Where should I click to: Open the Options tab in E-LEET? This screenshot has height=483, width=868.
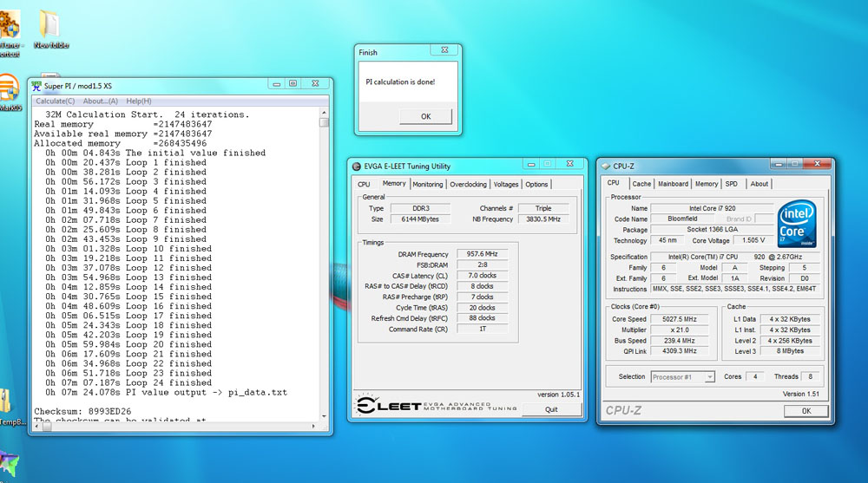click(x=536, y=184)
